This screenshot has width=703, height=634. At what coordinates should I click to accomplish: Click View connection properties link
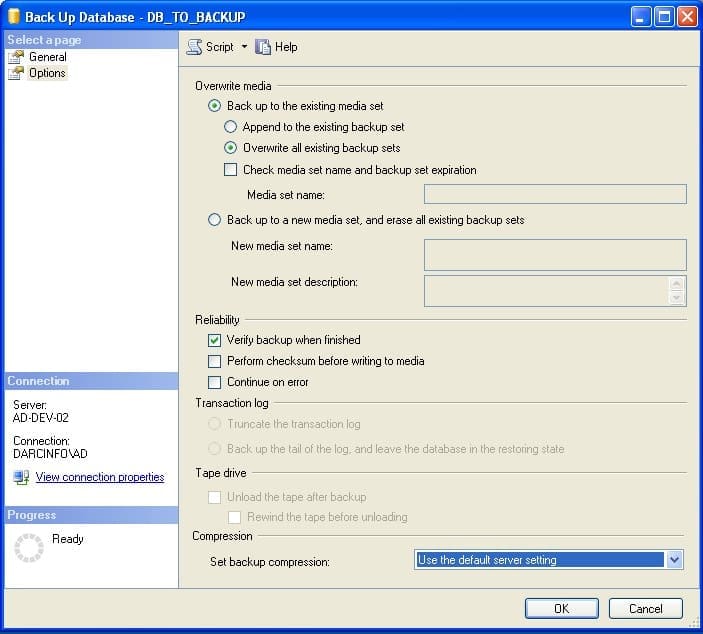point(100,477)
